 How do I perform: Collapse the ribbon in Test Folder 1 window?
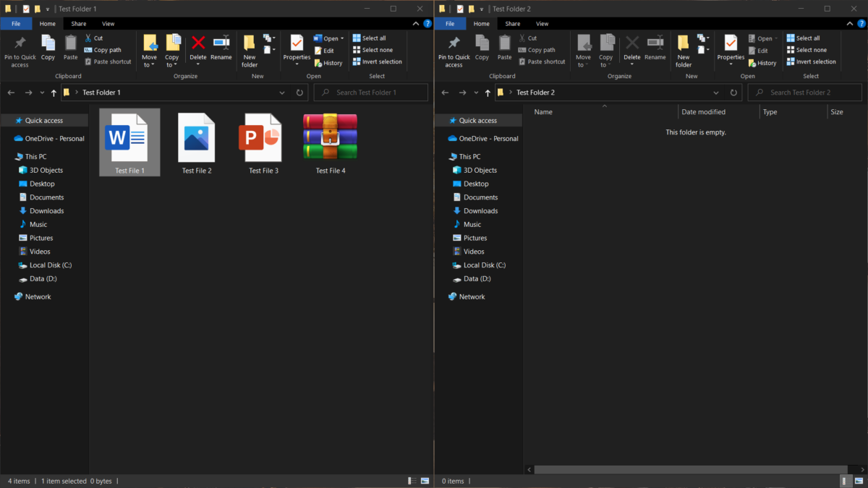pyautogui.click(x=417, y=24)
